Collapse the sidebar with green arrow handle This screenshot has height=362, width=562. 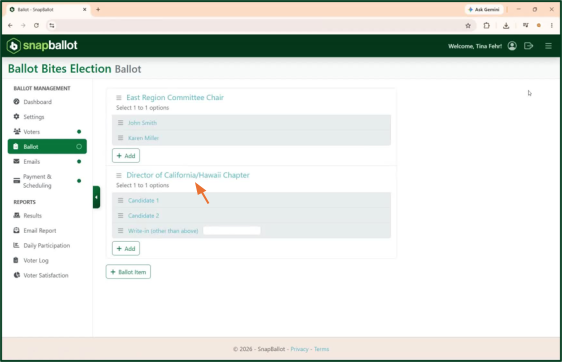coord(96,197)
